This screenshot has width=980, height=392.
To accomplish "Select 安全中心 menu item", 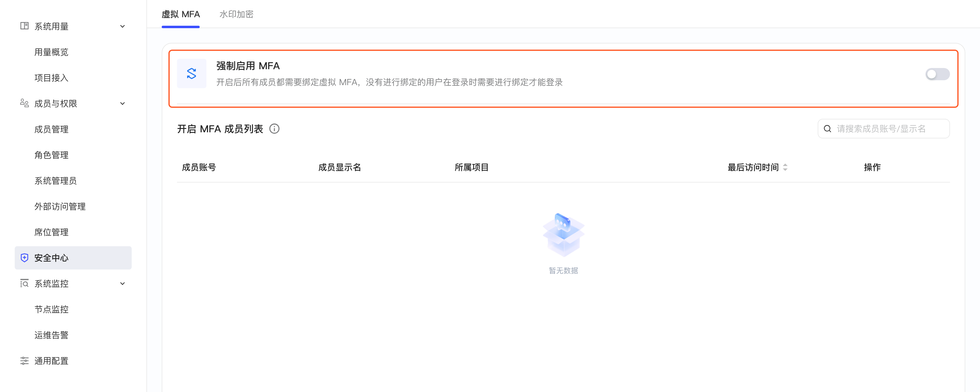I will (x=73, y=258).
